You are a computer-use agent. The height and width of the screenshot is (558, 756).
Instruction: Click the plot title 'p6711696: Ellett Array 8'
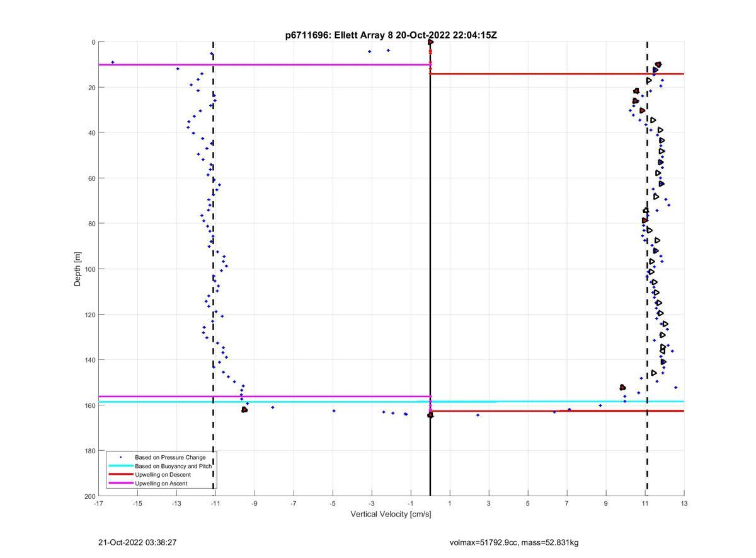pyautogui.click(x=340, y=35)
